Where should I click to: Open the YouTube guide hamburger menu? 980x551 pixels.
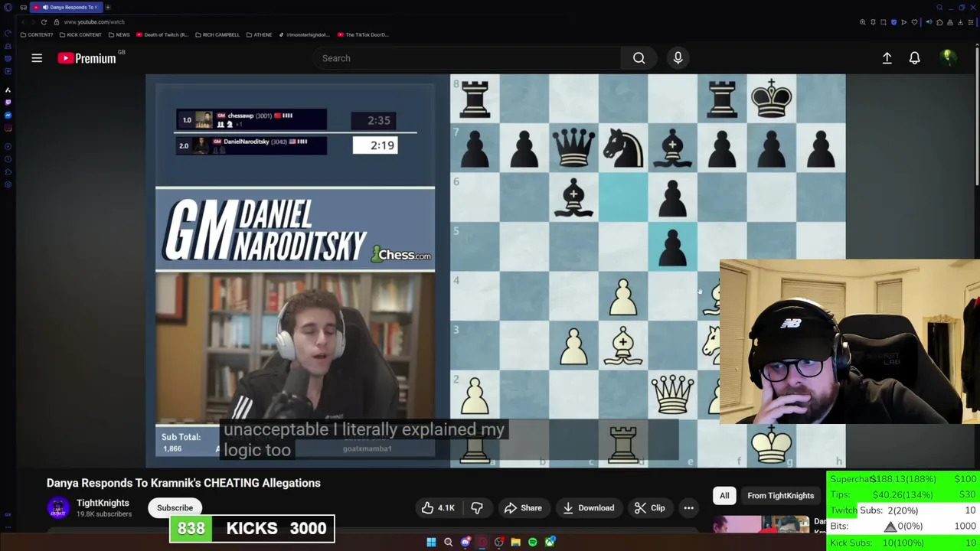pos(37,58)
